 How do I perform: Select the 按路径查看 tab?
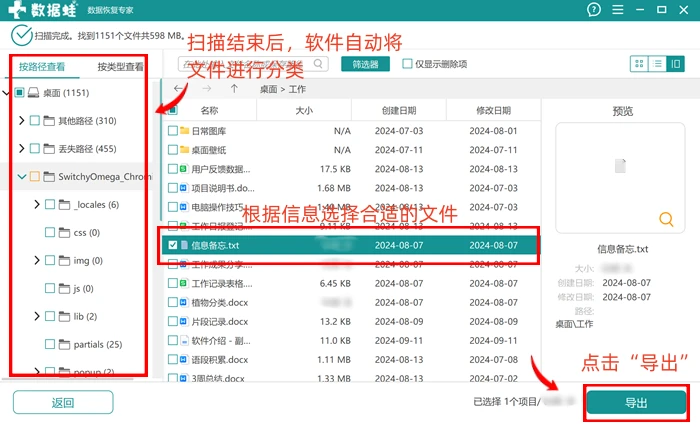coord(42,67)
